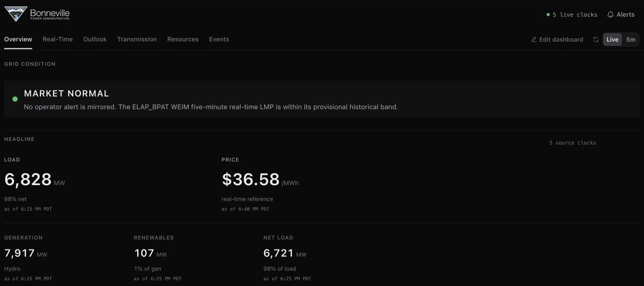Screen dimensions: 644x286
Task: Switch refresh interval to 5m
Action: (x=630, y=40)
